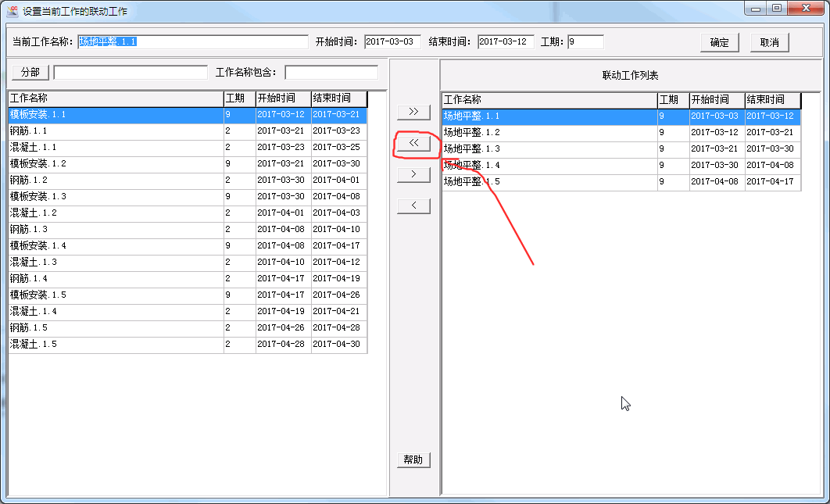Focus the 工作名称包含 filter field

click(331, 73)
